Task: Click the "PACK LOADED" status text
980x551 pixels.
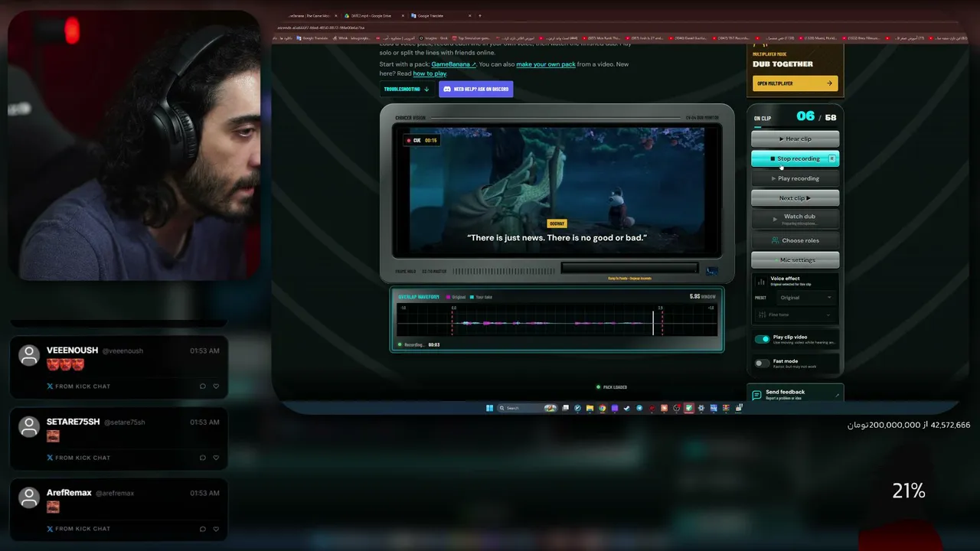Action: (x=615, y=387)
